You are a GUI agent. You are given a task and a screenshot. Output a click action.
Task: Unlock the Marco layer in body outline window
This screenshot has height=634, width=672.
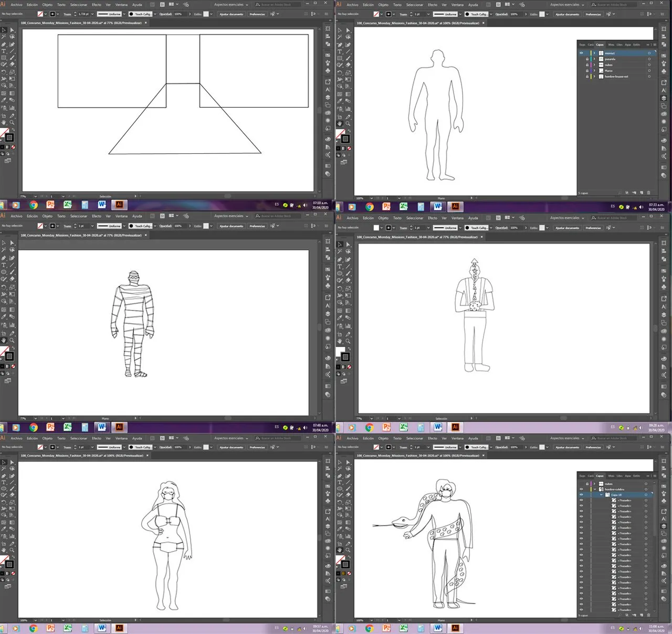[x=587, y=71]
